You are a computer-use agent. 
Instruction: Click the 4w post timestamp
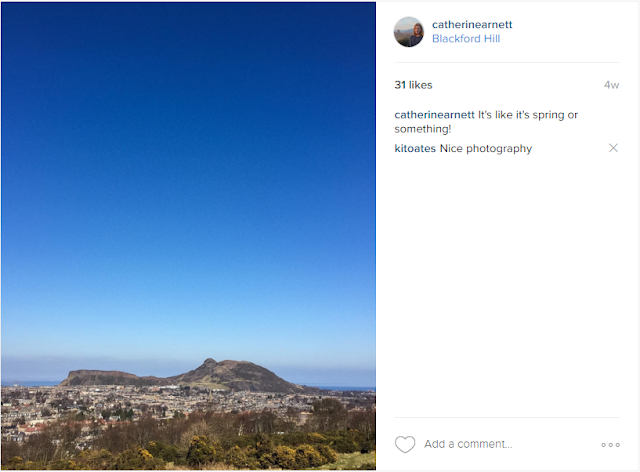(x=611, y=85)
